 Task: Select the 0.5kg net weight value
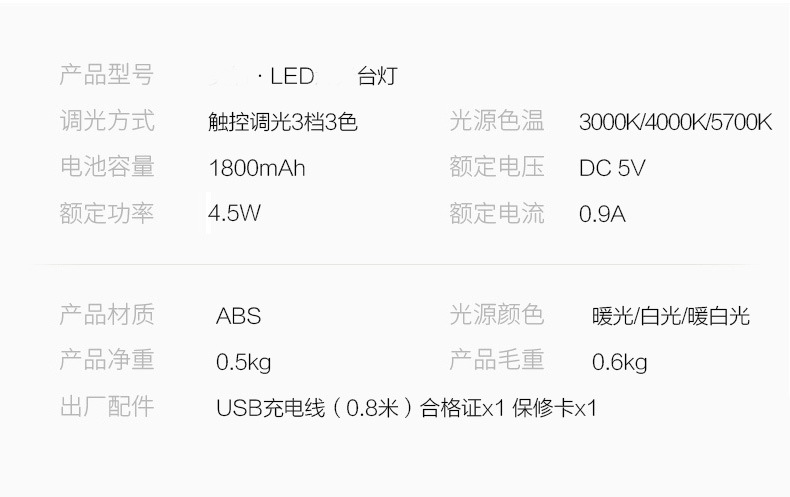[243, 362]
